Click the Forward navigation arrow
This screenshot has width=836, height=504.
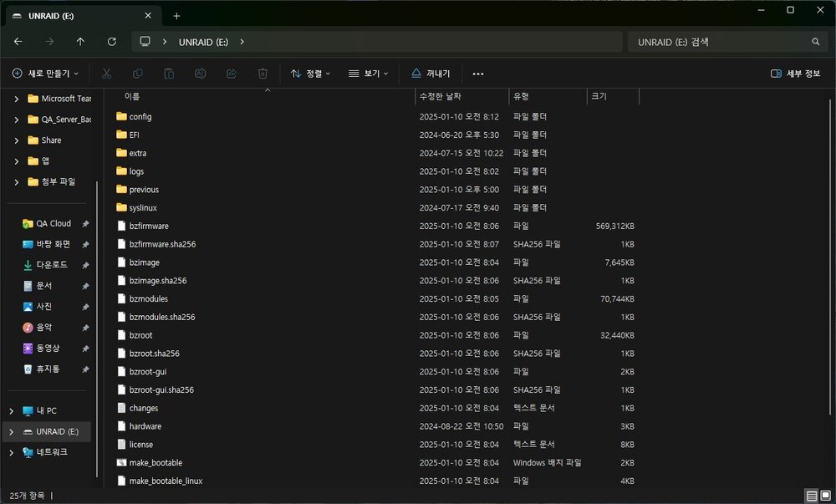point(49,42)
